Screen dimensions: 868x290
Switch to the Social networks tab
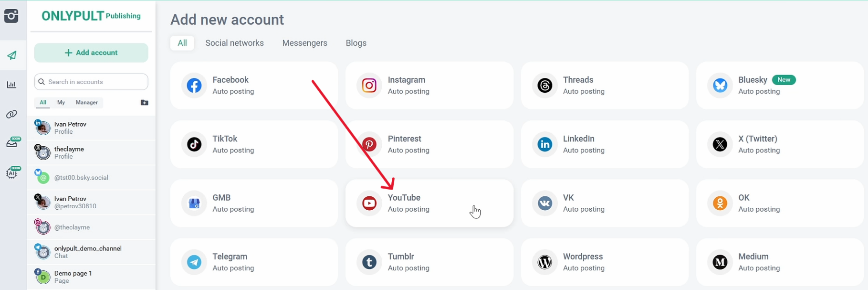pos(234,43)
